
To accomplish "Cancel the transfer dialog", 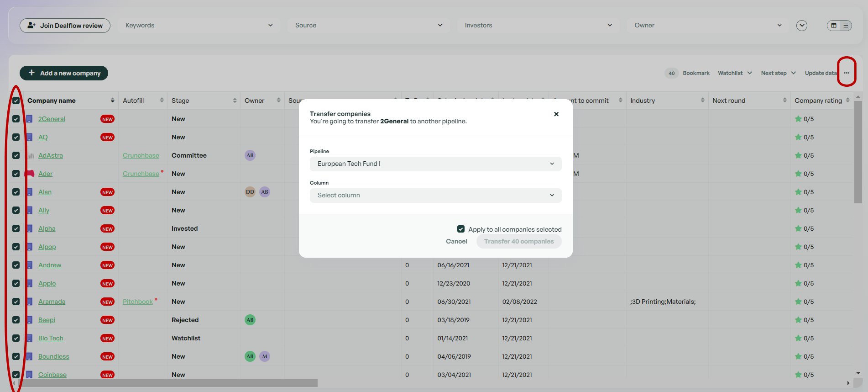I will [x=456, y=242].
